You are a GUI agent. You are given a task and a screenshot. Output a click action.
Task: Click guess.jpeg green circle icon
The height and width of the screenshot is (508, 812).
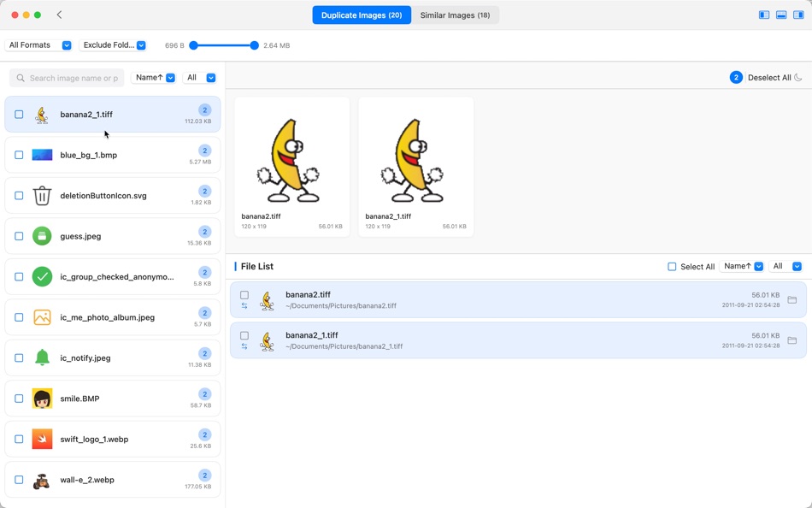tap(42, 236)
